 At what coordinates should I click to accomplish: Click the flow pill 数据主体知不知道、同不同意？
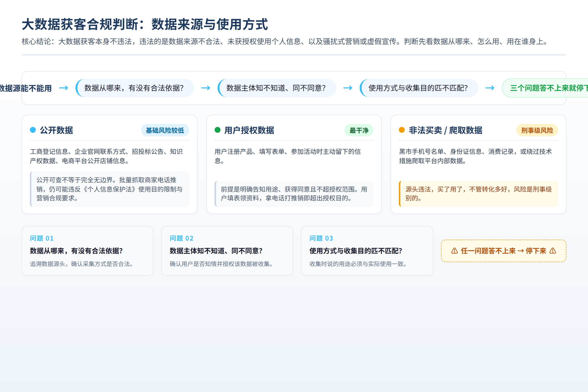click(277, 88)
